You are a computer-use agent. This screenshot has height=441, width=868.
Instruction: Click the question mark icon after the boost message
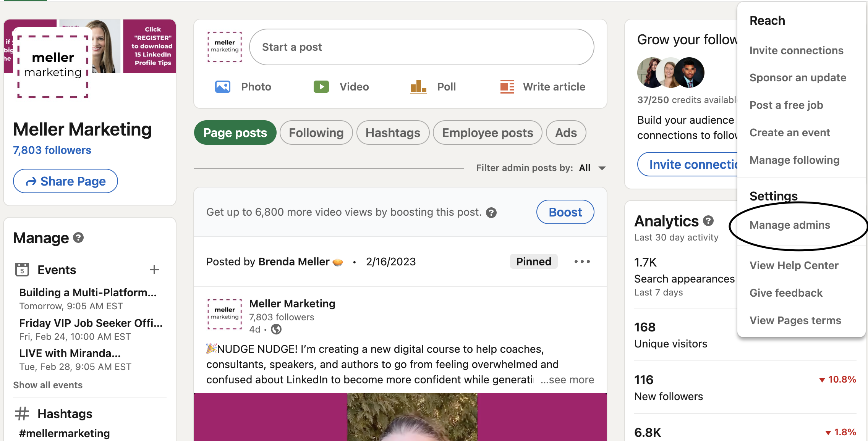491,213
